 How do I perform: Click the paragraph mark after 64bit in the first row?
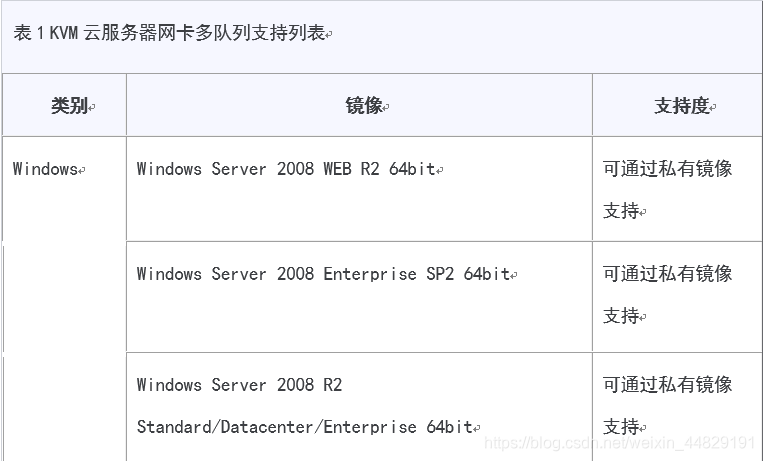point(439,171)
